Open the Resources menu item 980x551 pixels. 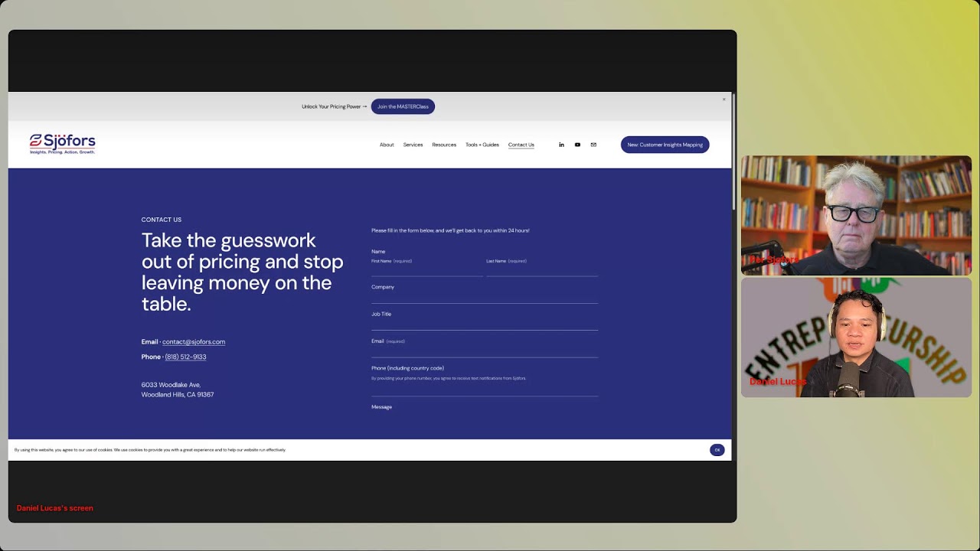coord(444,145)
